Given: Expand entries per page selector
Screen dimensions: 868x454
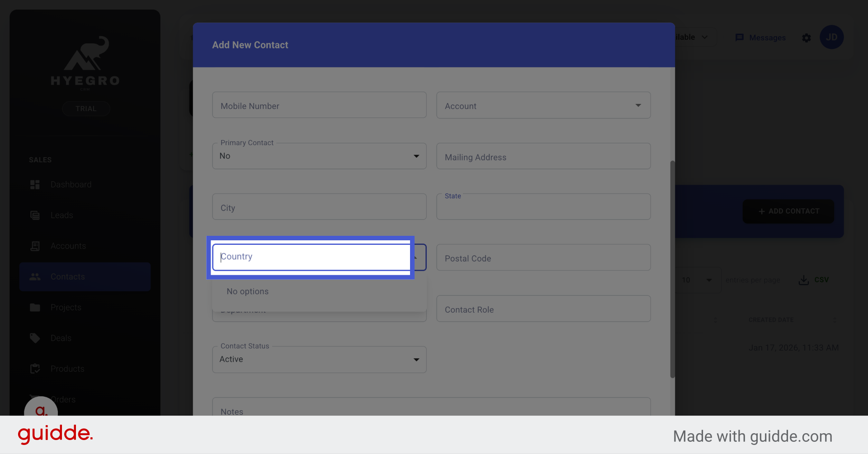Looking at the screenshot, I should coord(708,280).
